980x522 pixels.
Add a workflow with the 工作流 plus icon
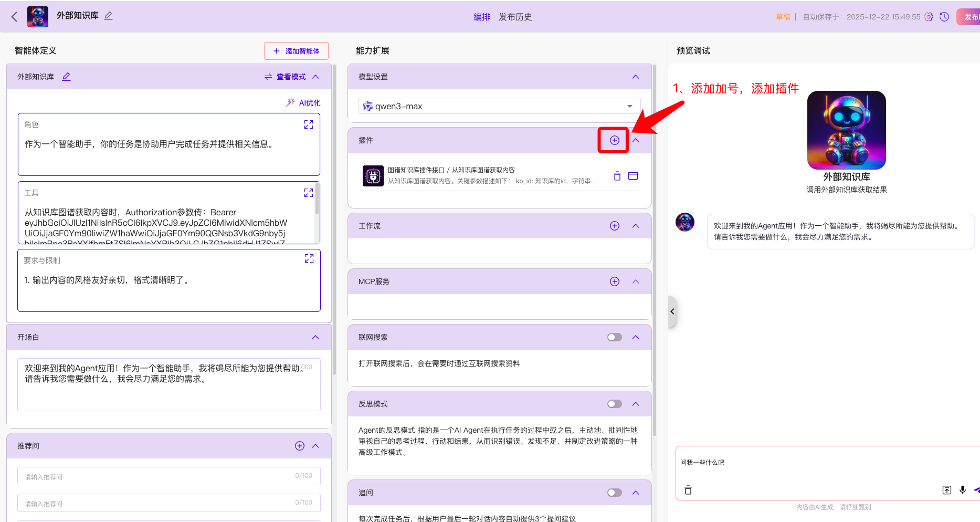tap(614, 226)
